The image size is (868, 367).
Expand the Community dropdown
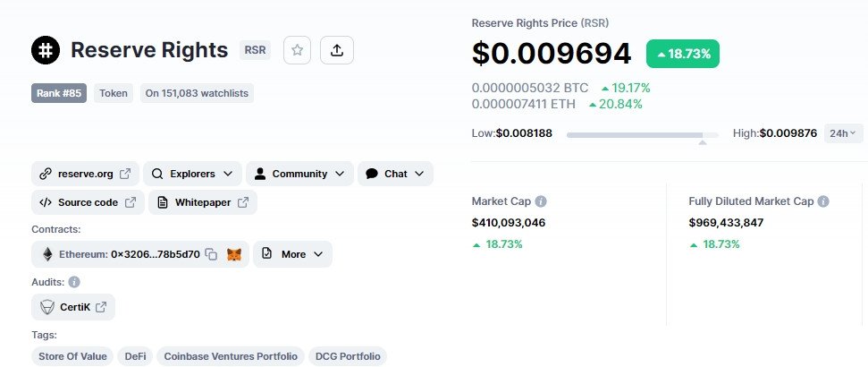(x=299, y=174)
